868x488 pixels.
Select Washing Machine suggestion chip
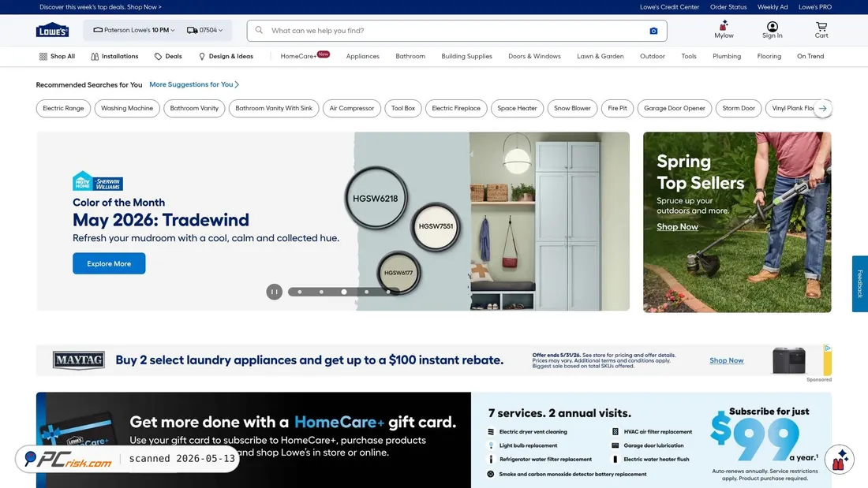127,109
